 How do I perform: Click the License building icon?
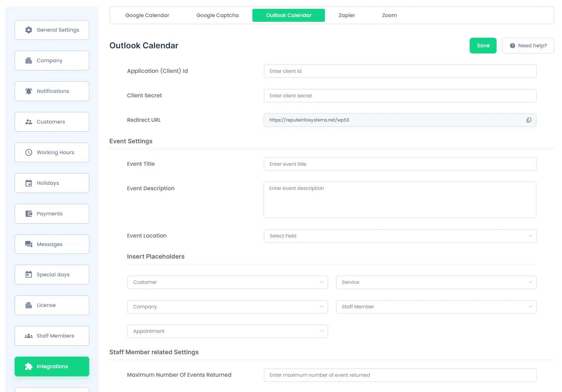[29, 305]
